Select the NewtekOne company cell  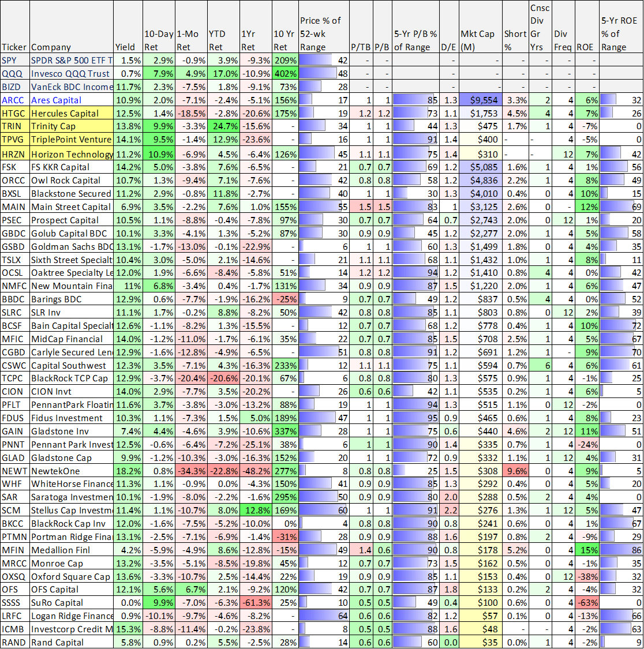point(71,471)
